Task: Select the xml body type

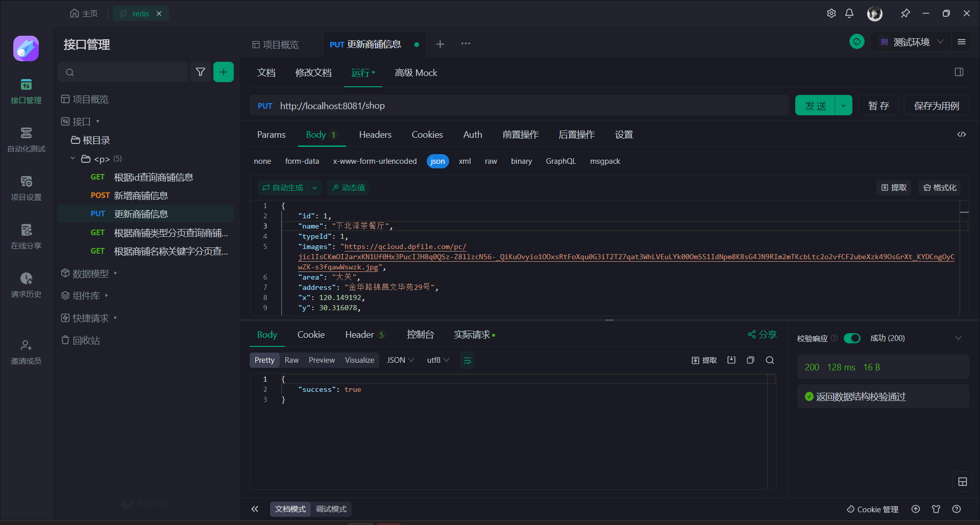Action: tap(464, 161)
